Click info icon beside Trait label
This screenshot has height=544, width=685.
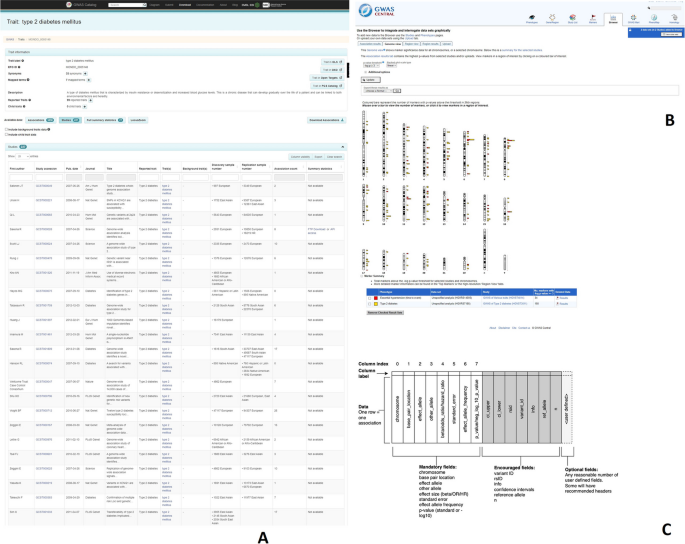tap(23, 61)
